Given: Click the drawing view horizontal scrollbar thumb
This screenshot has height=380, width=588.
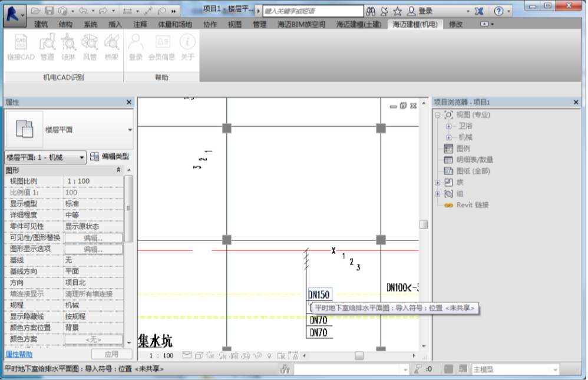Looking at the screenshot, I should (x=359, y=355).
